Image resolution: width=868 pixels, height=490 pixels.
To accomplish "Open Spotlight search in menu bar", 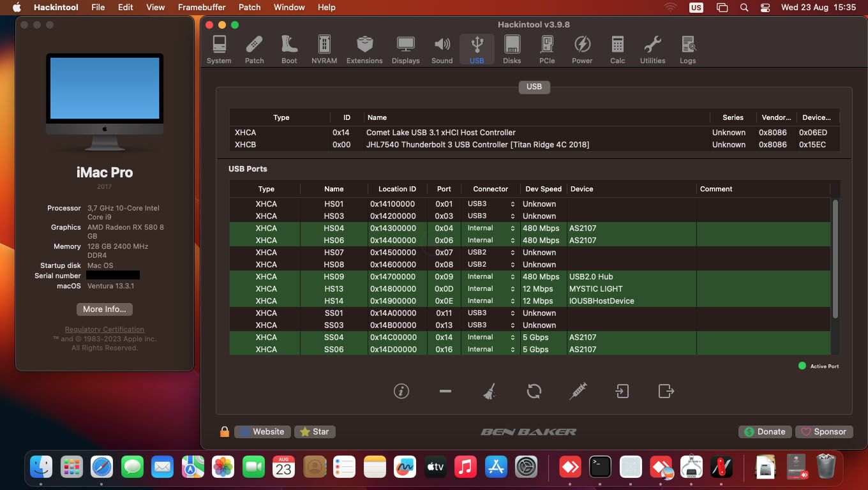I will pyautogui.click(x=744, y=8).
